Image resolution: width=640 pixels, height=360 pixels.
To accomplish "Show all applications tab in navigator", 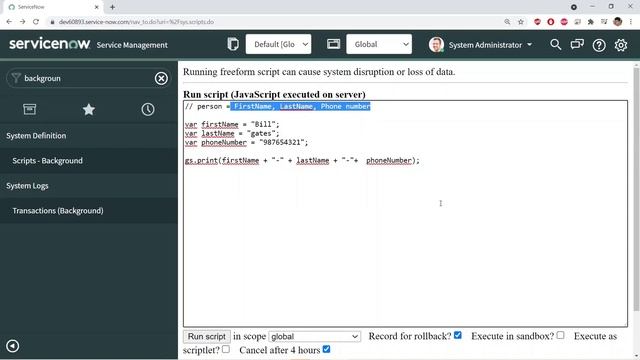I will (29, 109).
